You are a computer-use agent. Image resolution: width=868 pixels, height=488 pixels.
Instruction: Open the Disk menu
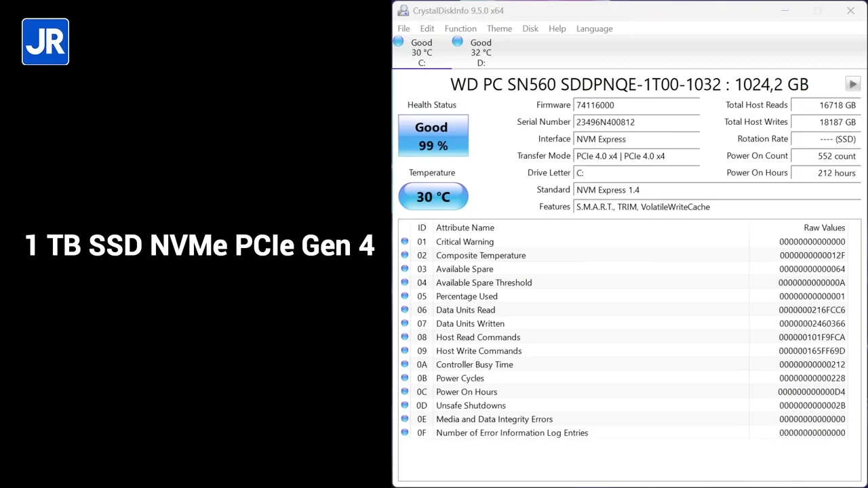(x=530, y=28)
